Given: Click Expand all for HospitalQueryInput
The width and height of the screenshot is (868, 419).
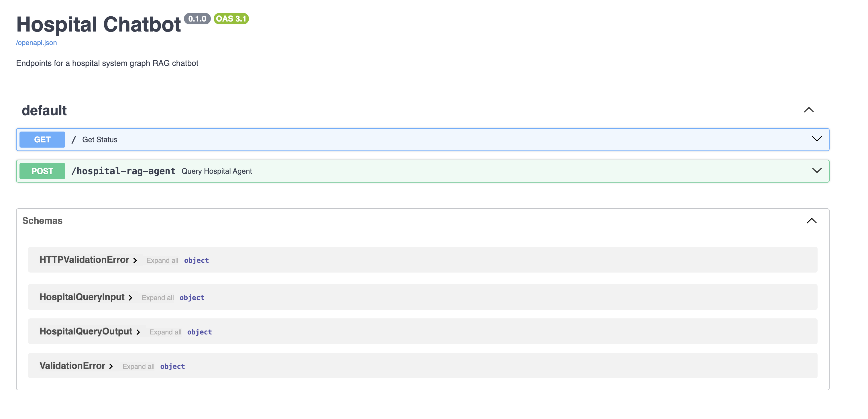Looking at the screenshot, I should [158, 298].
